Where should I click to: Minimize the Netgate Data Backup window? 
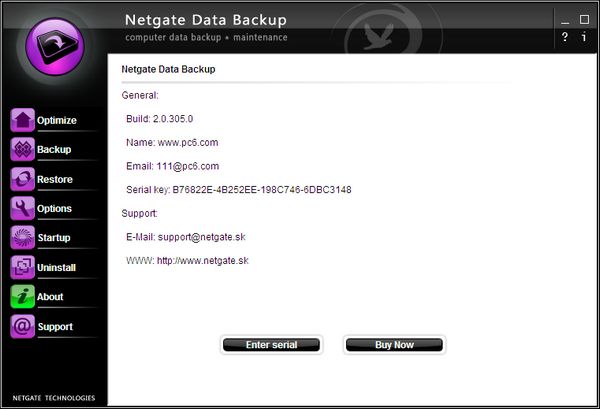[x=565, y=20]
